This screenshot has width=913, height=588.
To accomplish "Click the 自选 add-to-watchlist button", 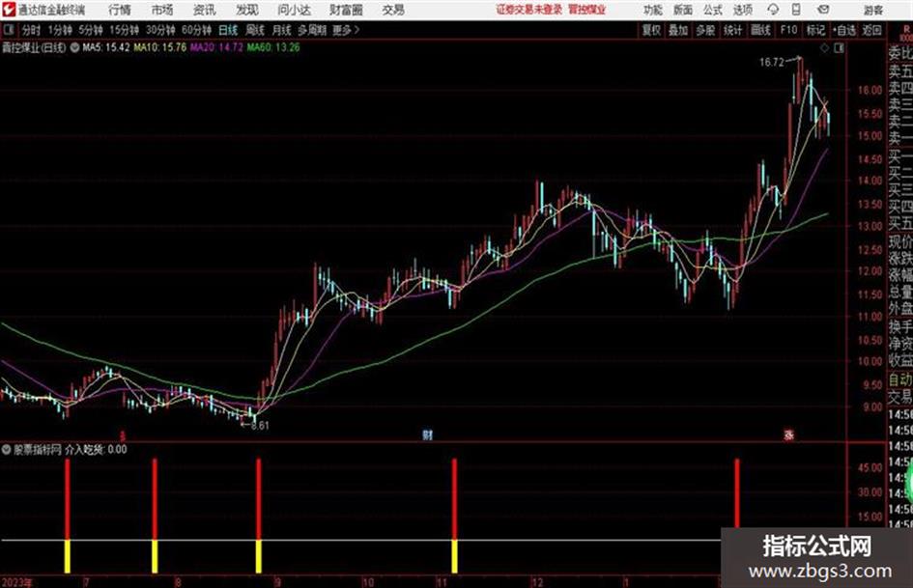I will pyautogui.click(x=844, y=30).
